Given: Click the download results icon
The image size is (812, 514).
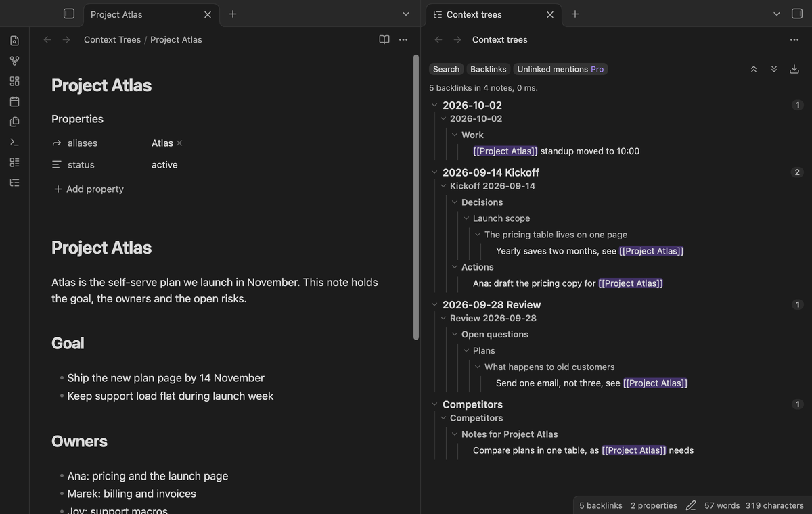Looking at the screenshot, I should pos(794,69).
